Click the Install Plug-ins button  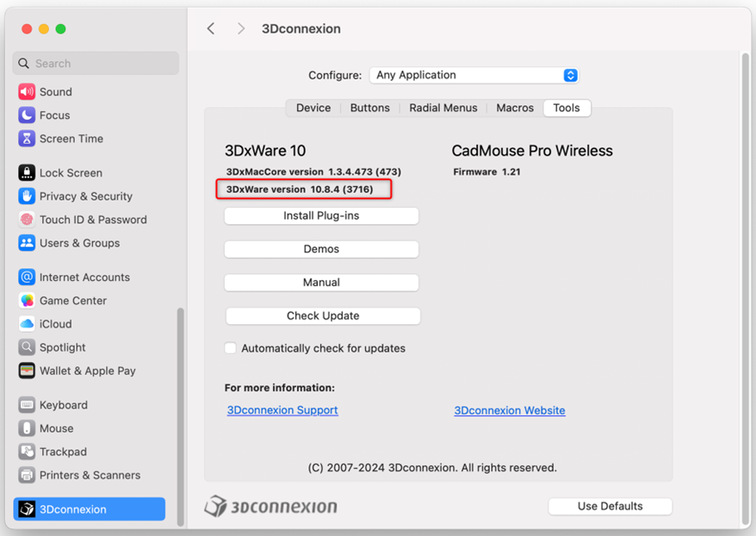coord(321,216)
